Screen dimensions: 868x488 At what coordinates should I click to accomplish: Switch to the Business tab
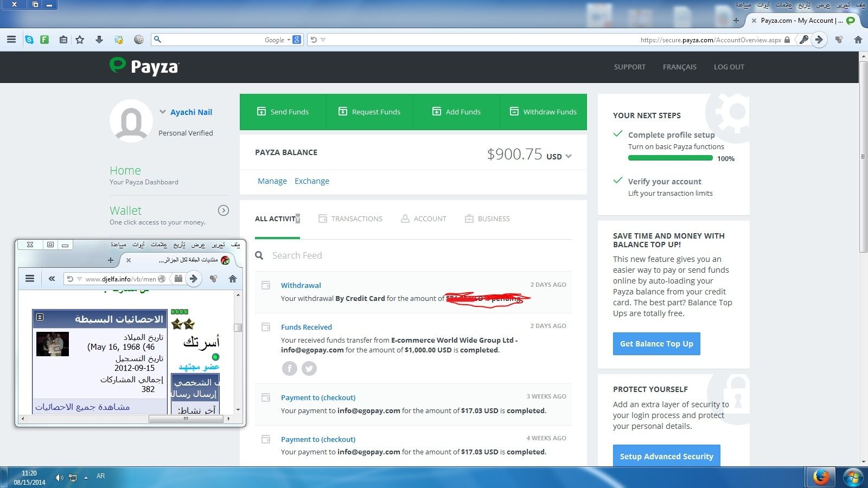click(x=487, y=219)
